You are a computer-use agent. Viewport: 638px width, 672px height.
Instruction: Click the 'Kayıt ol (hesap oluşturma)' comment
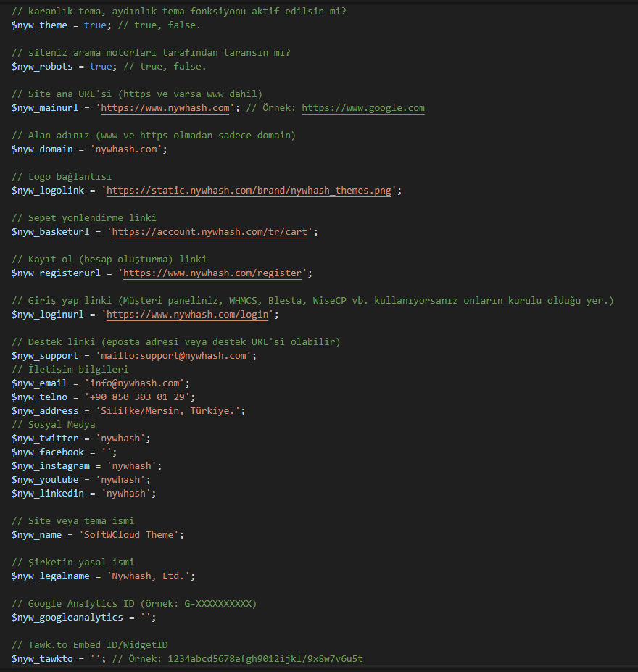click(x=109, y=260)
